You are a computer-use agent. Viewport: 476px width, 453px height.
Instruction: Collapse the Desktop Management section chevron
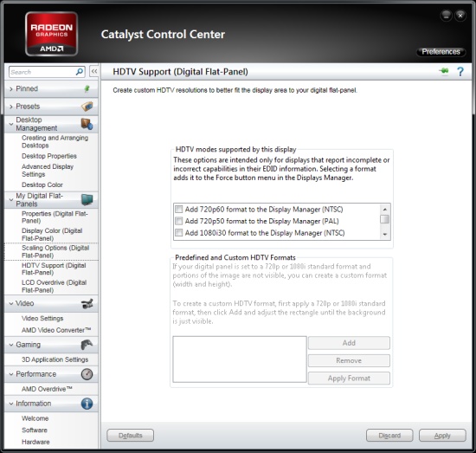(x=11, y=124)
